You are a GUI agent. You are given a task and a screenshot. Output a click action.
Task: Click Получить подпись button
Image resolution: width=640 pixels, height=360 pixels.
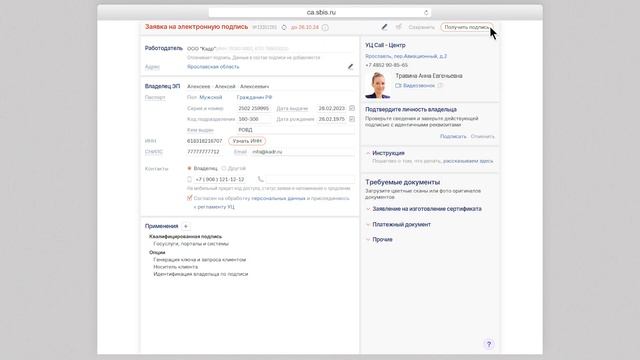(467, 27)
